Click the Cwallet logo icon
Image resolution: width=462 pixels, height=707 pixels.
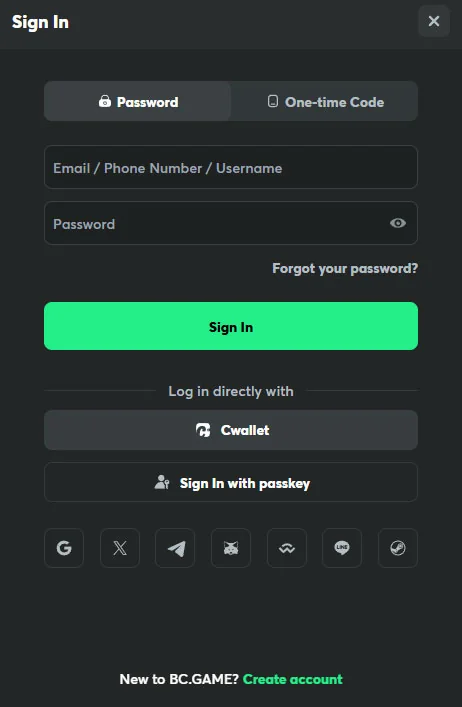coord(203,430)
